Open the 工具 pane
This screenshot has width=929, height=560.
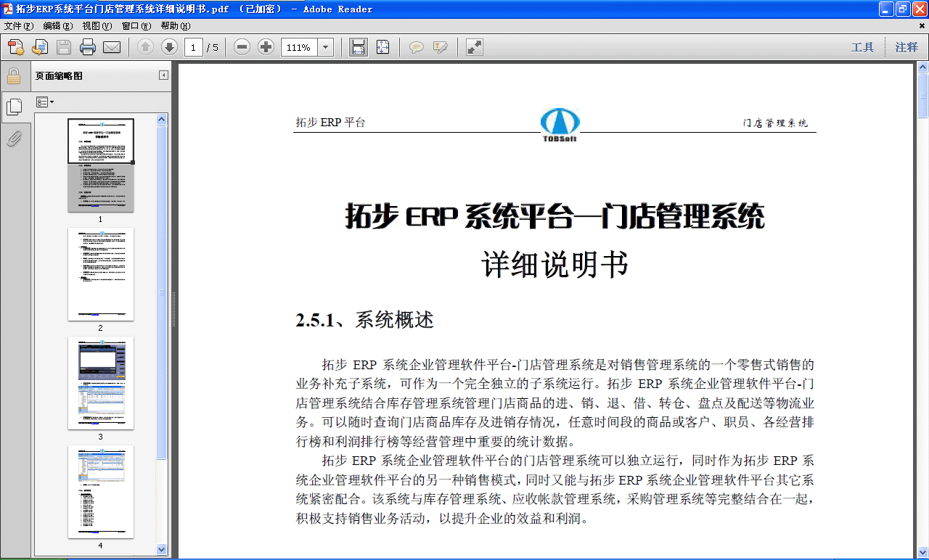click(x=862, y=48)
